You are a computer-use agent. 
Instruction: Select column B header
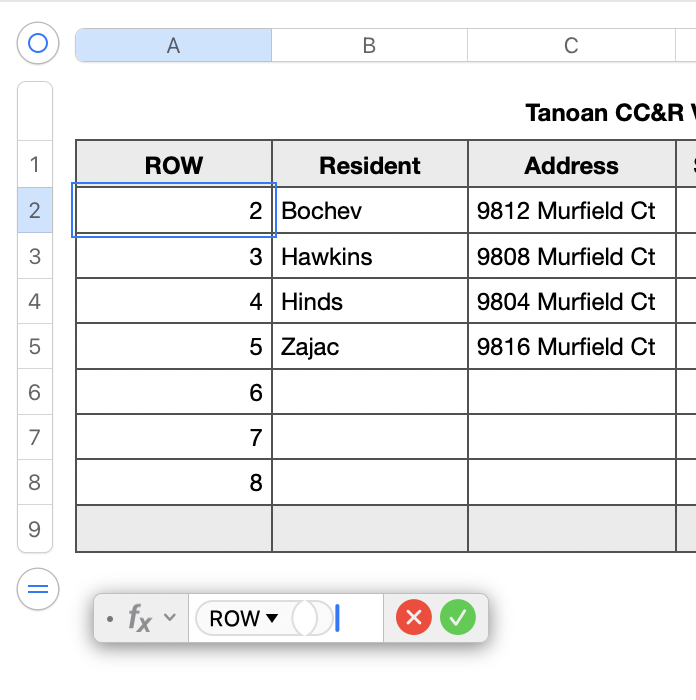tap(369, 45)
